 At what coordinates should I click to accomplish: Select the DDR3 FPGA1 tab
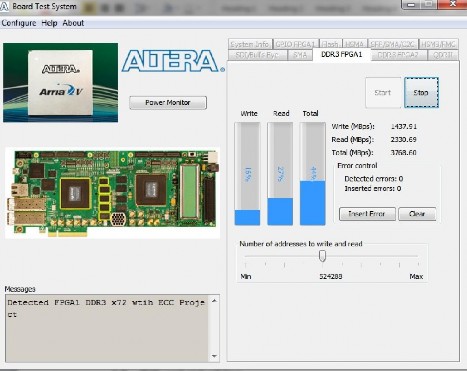pos(341,54)
